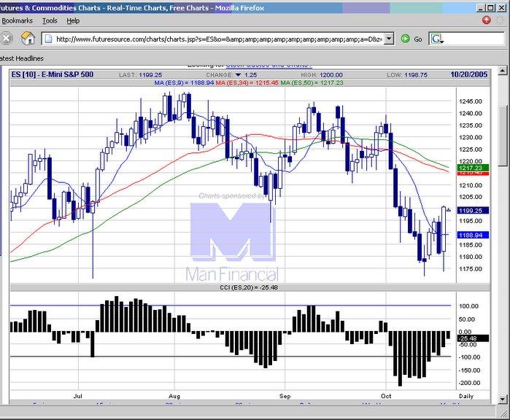Open the Bookmarks menu

(17, 21)
